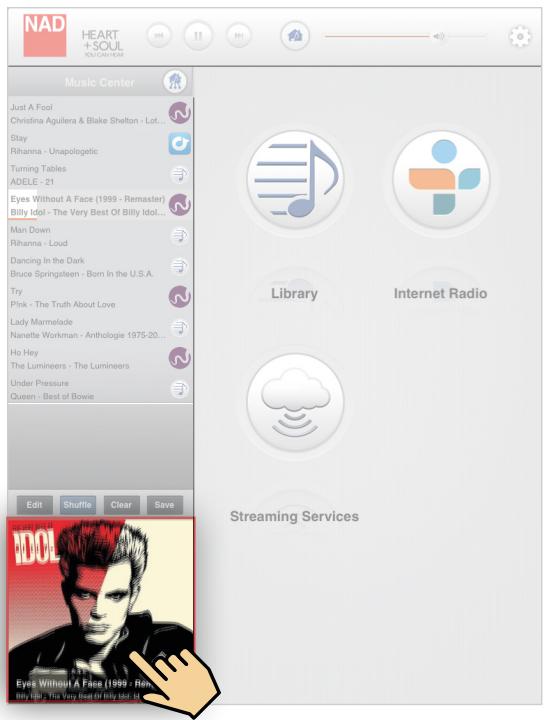Click the Internet Radio label
545x720 pixels.
click(x=440, y=293)
